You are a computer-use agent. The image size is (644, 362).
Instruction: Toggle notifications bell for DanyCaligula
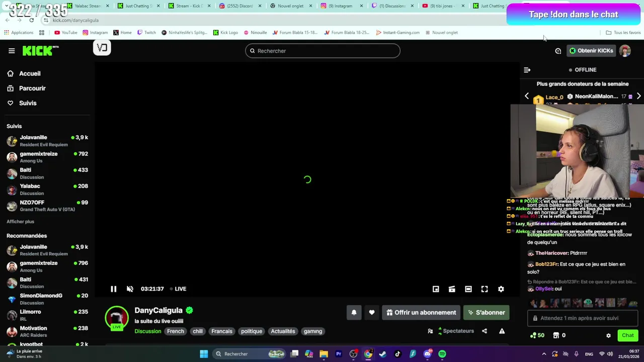click(354, 312)
